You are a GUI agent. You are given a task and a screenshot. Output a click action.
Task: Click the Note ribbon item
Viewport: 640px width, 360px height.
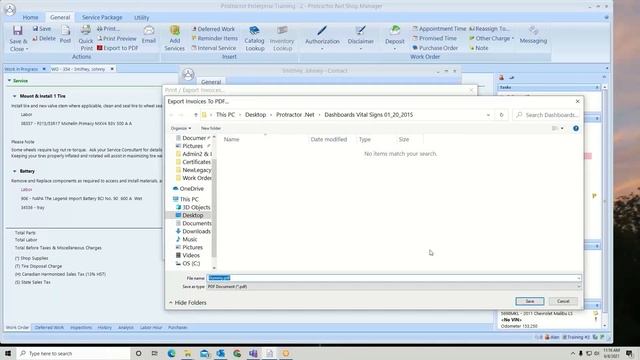click(478, 48)
